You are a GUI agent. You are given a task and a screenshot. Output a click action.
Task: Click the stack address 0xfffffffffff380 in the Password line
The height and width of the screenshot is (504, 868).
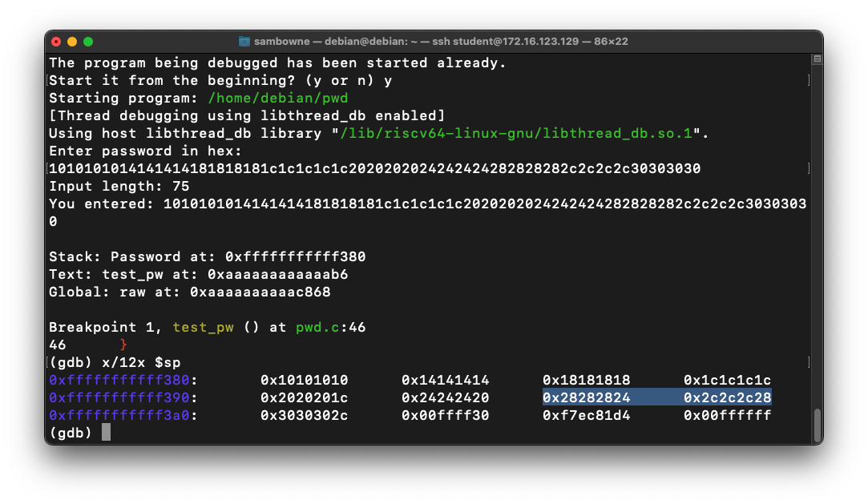[295, 256]
